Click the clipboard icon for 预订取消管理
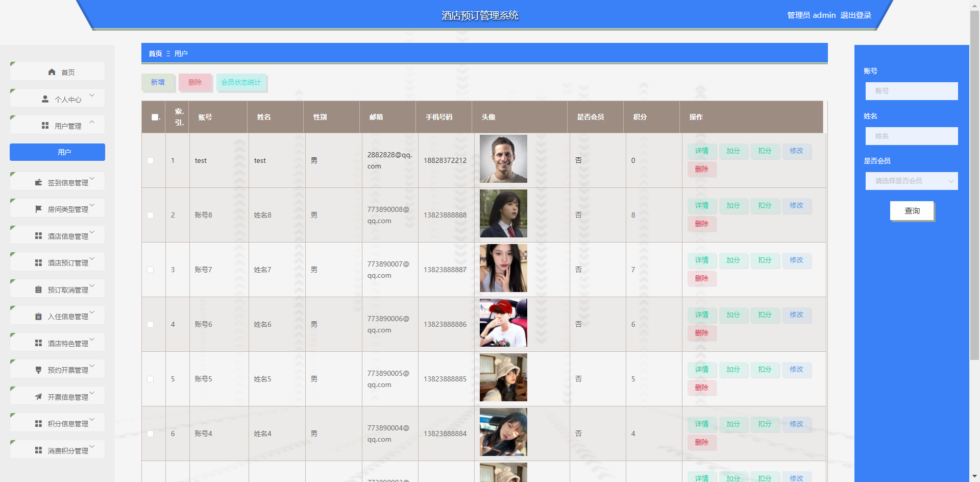Screen dimensions: 980x482 [x=38, y=290]
